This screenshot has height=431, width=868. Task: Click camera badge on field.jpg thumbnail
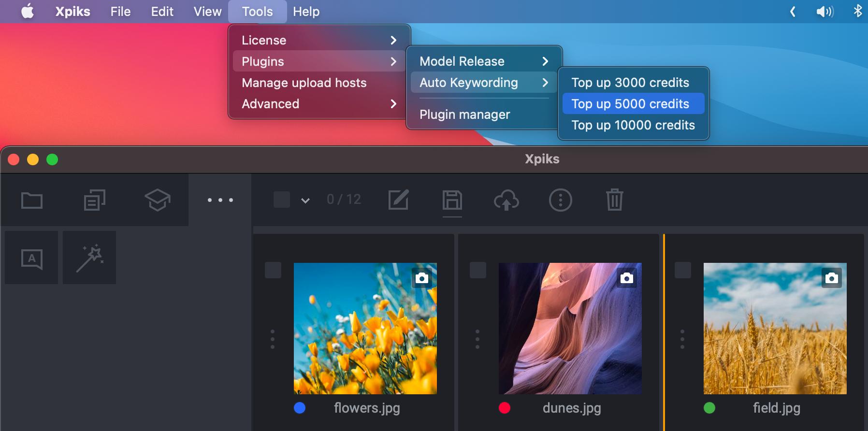832,278
